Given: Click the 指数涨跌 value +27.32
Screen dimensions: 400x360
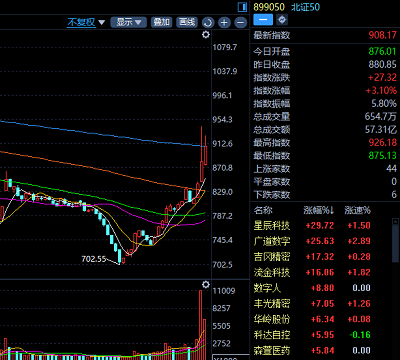Looking at the screenshot, I should point(382,77).
